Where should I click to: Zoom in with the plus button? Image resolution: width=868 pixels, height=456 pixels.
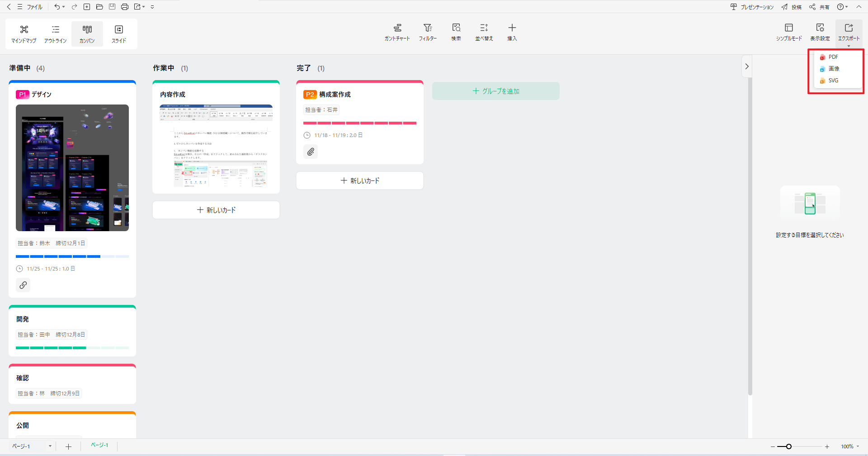(827, 446)
